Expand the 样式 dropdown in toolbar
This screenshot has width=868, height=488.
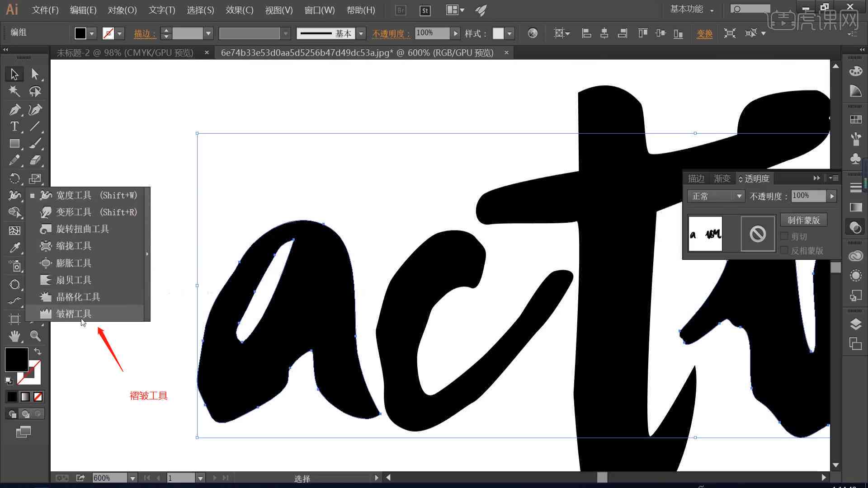click(509, 33)
